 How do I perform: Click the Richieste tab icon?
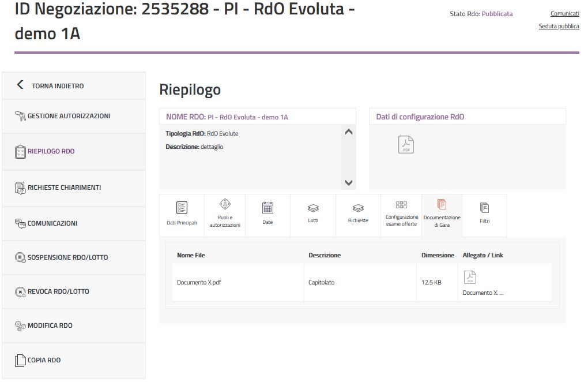(358, 208)
